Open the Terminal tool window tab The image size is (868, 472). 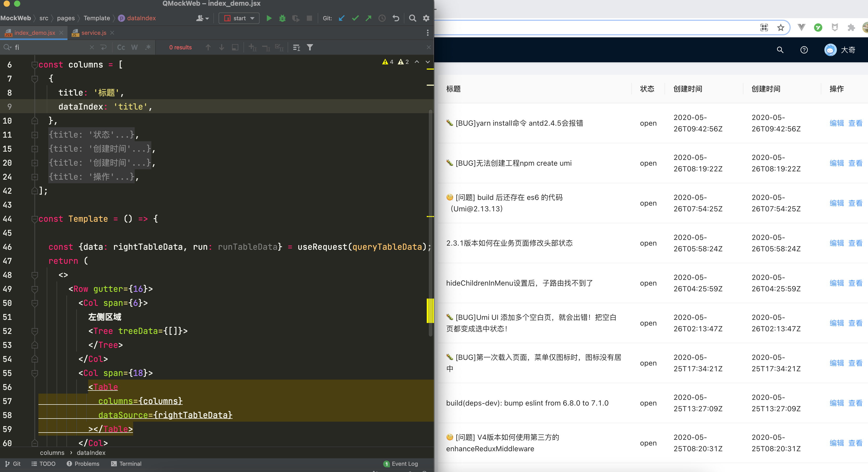coord(126,464)
